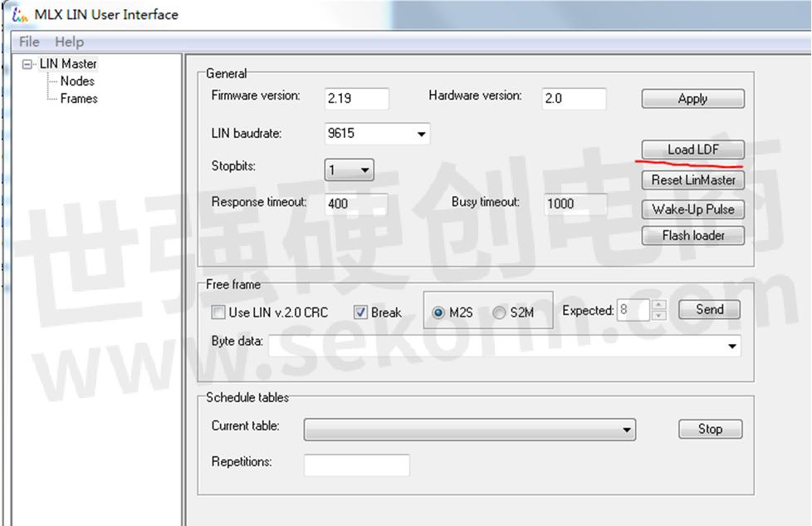Select the S2M radio button
The height and width of the screenshot is (526, 812).
(x=499, y=312)
